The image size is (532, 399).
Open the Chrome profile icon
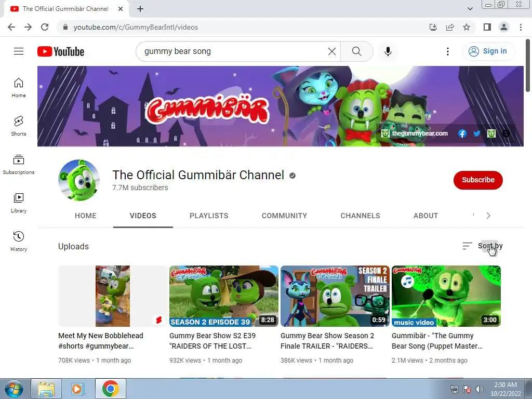(504, 27)
